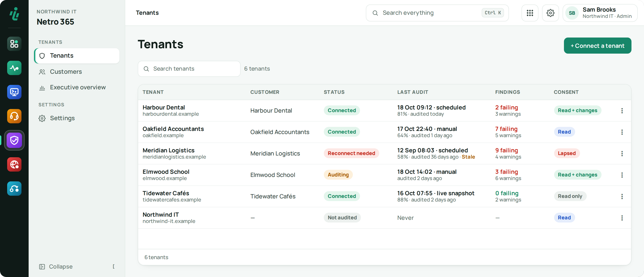The width and height of the screenshot is (644, 277).
Task: Sort by the Tenant column header
Action: pyautogui.click(x=153, y=92)
